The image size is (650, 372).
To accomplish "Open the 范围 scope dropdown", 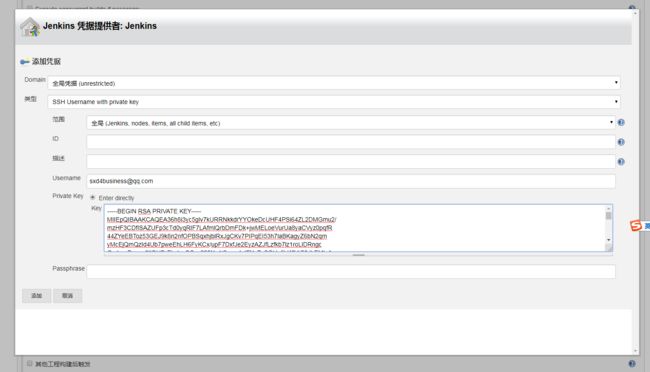I will (351, 123).
